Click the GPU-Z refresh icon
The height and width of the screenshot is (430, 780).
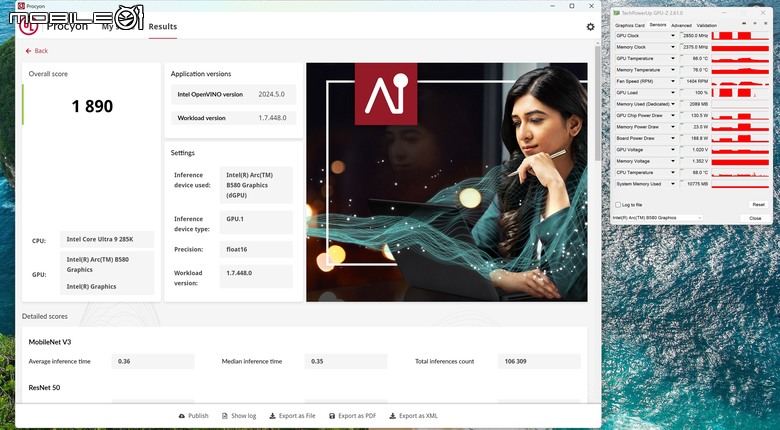755,24
